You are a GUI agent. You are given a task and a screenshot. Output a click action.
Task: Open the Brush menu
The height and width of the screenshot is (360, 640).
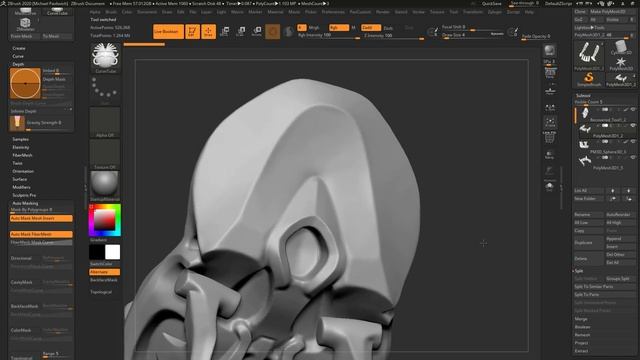tap(111, 12)
